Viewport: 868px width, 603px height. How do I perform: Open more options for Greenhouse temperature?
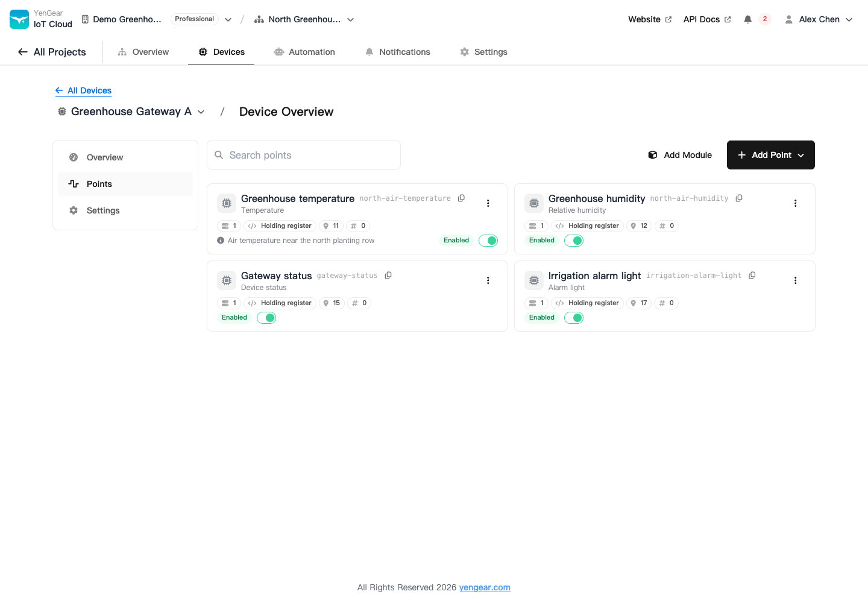tap(488, 203)
